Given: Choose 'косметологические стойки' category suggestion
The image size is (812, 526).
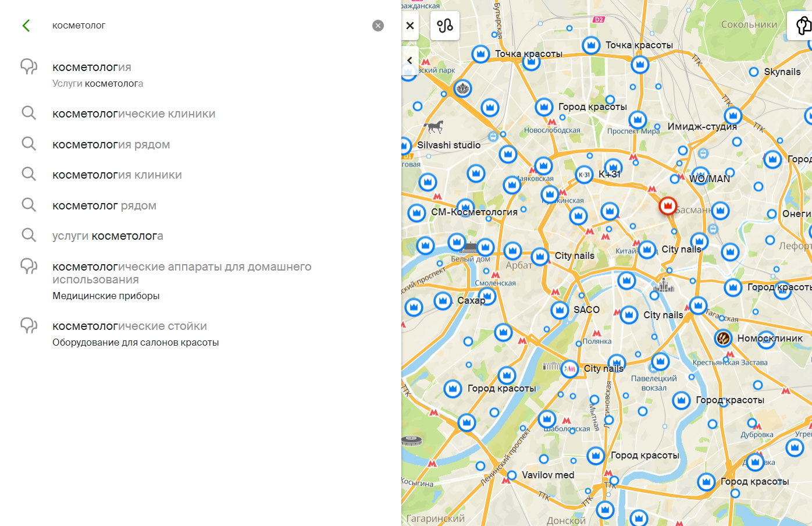Looking at the screenshot, I should point(201,333).
